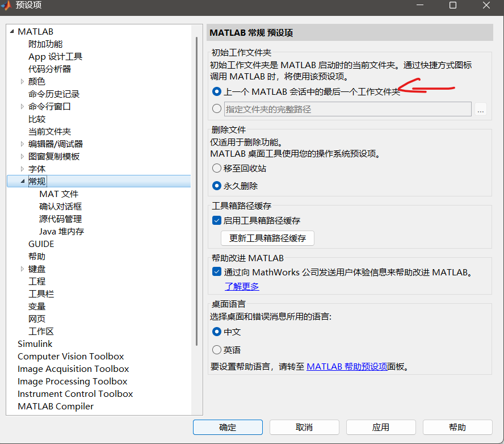Select MAT 文件 tree item

pyautogui.click(x=59, y=194)
